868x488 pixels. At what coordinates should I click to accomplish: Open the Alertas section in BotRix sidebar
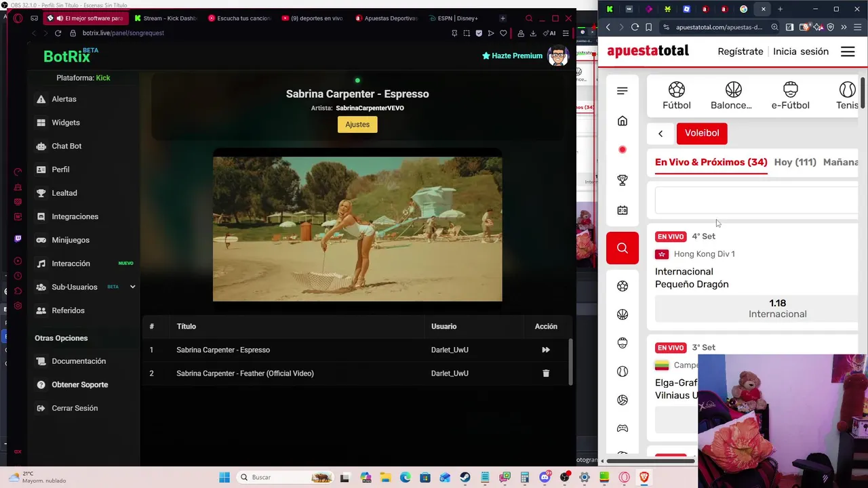pyautogui.click(x=64, y=99)
